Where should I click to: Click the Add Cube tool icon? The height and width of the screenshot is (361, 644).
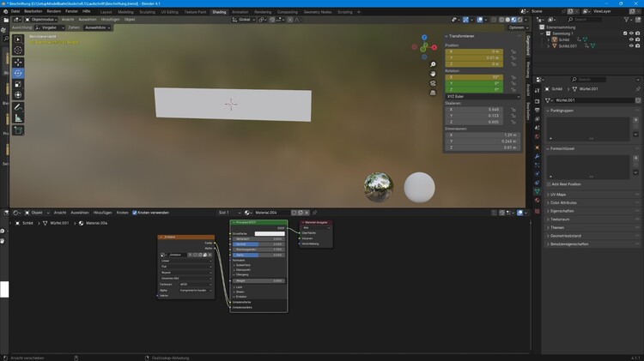point(18,130)
